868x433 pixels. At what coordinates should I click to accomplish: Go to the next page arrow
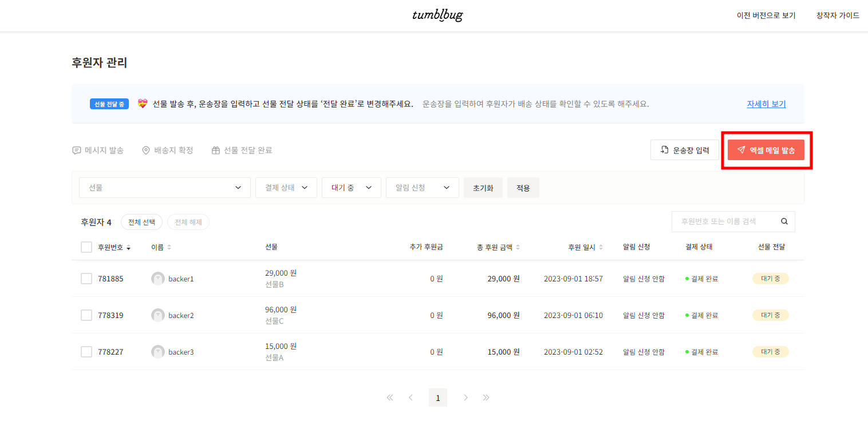click(x=465, y=398)
